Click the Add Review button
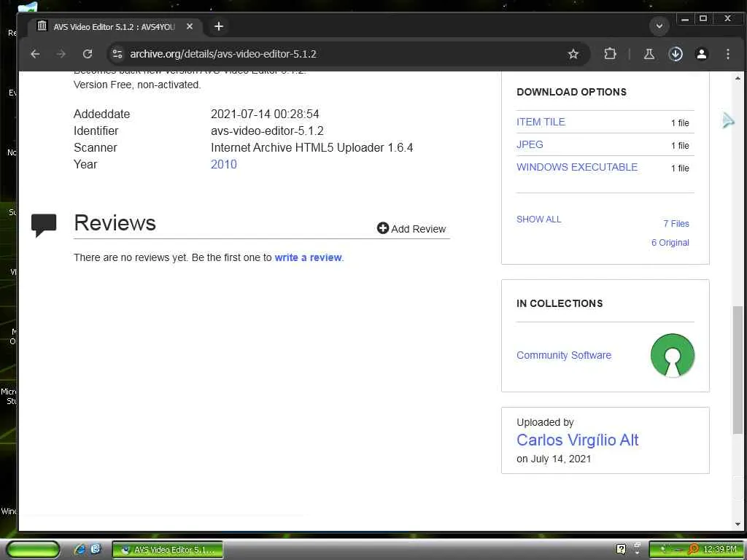 point(411,228)
